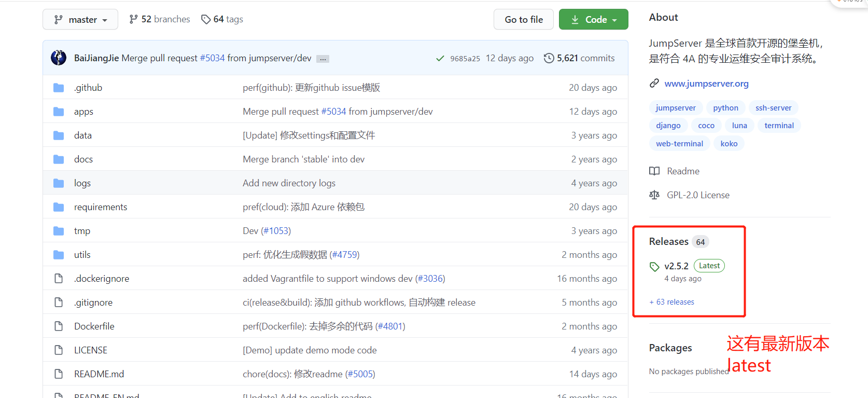Click the GPL-2.0 License scale icon
The height and width of the screenshot is (398, 868).
click(x=654, y=195)
